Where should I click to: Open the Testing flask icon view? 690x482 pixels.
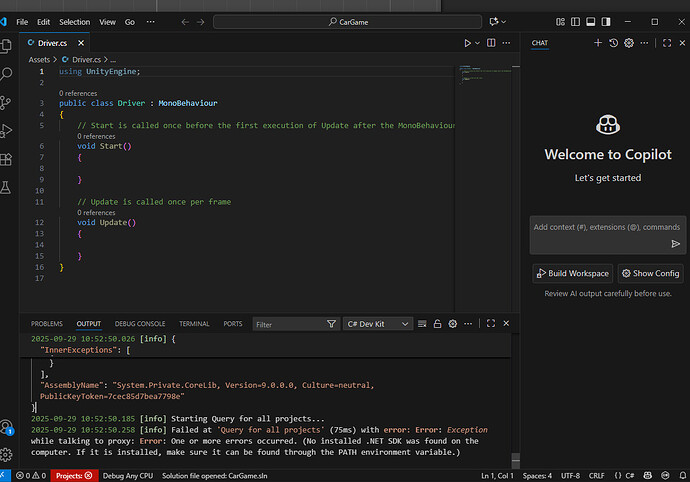click(x=7, y=187)
